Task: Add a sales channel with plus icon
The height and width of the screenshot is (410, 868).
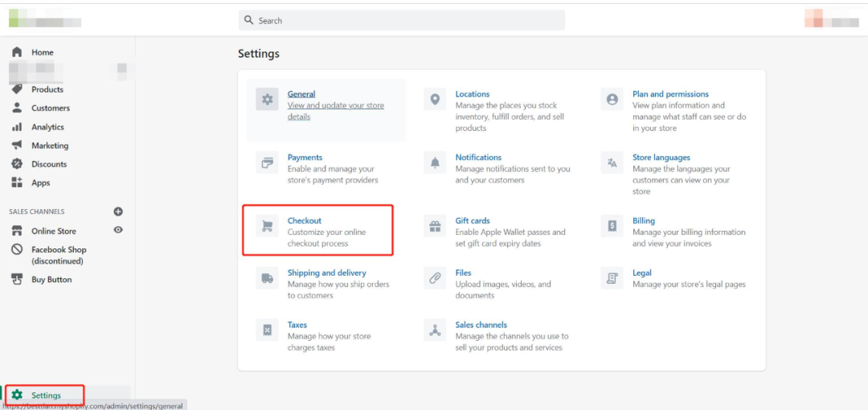Action: 118,211
